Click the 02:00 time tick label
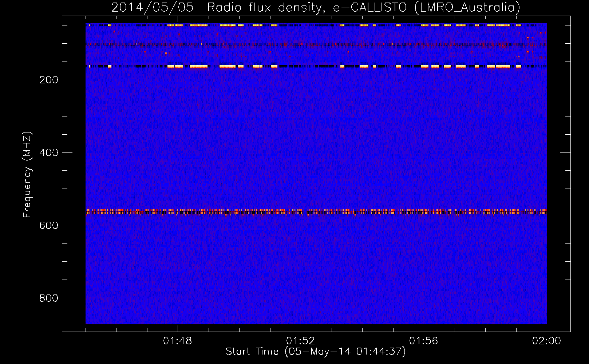 [547, 341]
